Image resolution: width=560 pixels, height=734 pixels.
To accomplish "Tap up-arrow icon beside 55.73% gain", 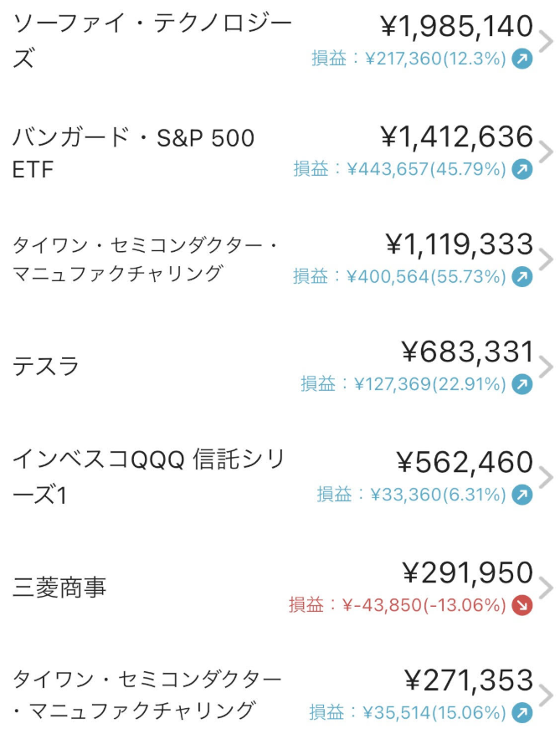I will [x=522, y=277].
